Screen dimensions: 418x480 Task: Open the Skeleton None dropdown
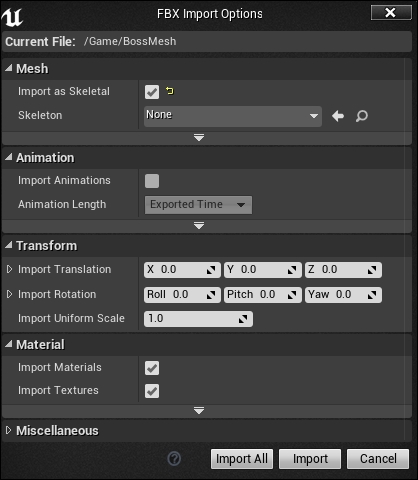point(233,116)
